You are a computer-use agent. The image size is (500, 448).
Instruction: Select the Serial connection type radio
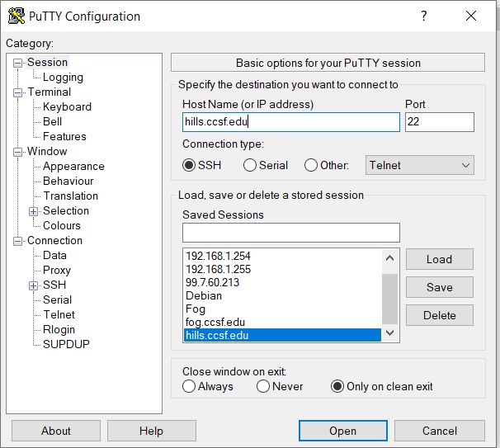click(250, 165)
